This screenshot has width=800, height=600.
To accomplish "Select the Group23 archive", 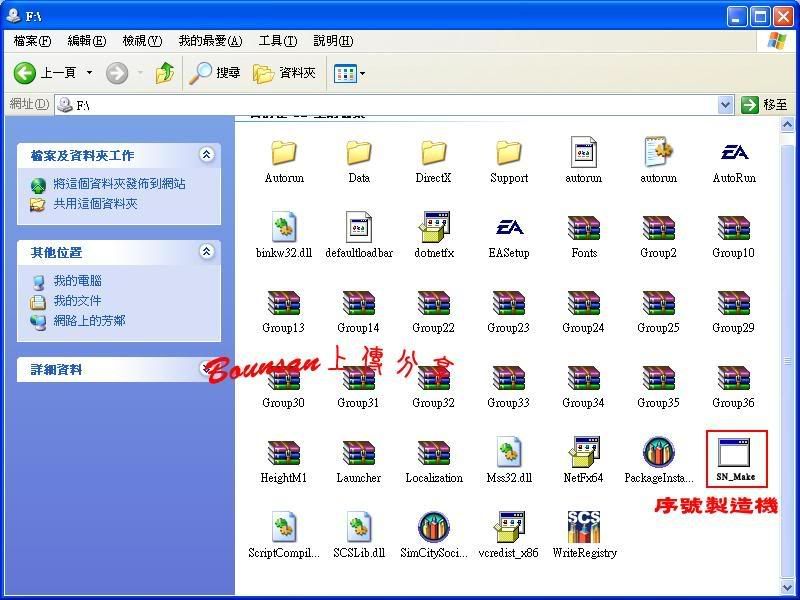I will 509,311.
